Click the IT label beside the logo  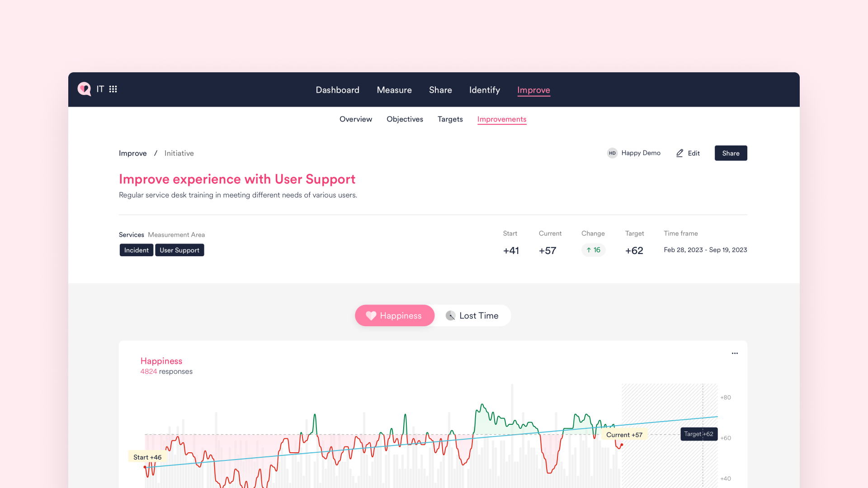(100, 89)
